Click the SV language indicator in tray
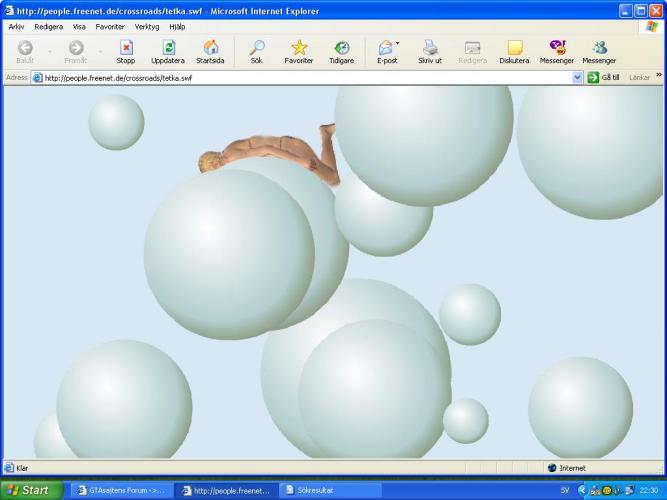This screenshot has width=667, height=500. coord(564,490)
